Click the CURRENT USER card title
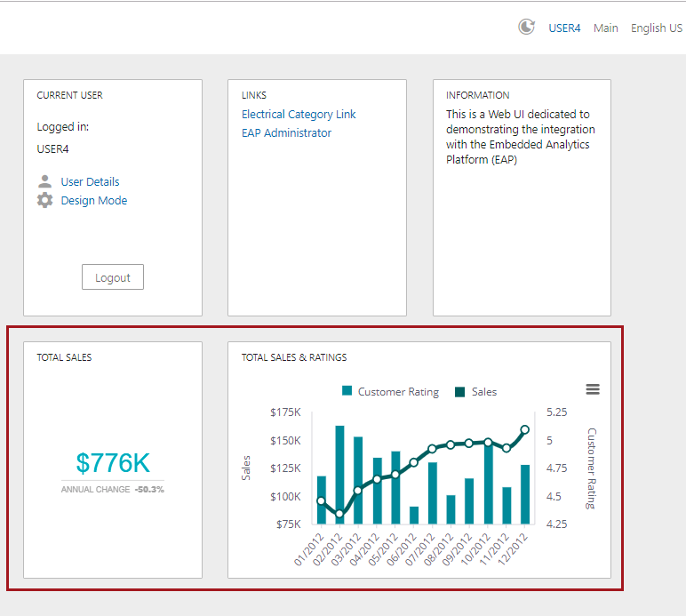686x616 pixels. [69, 95]
